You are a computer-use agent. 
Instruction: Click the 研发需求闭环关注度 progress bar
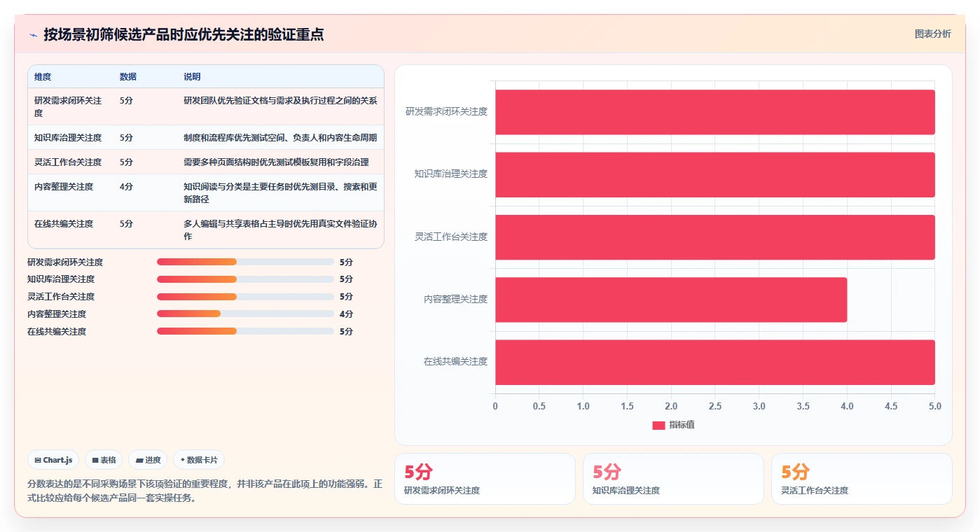(245, 262)
